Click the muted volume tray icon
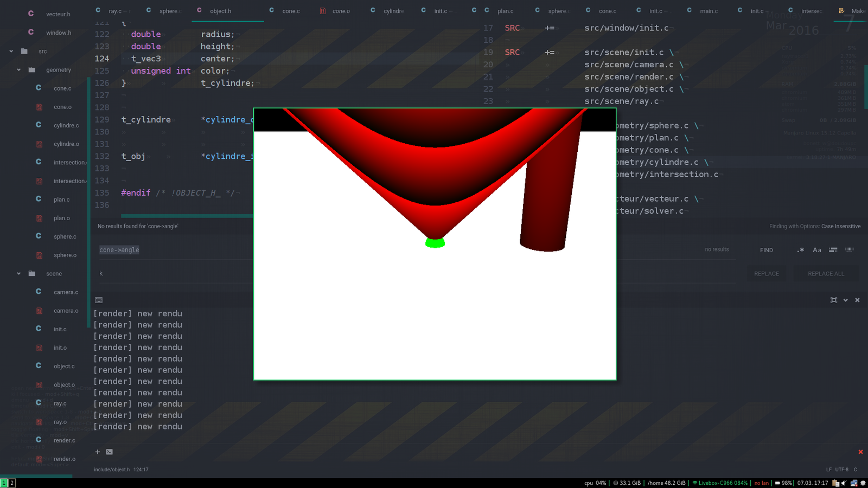 coord(844,483)
